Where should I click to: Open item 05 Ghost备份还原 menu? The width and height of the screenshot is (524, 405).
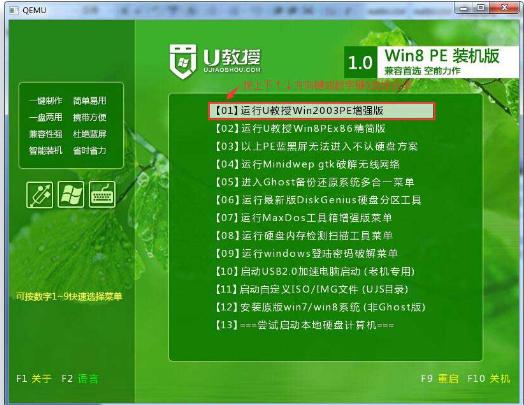click(x=314, y=182)
